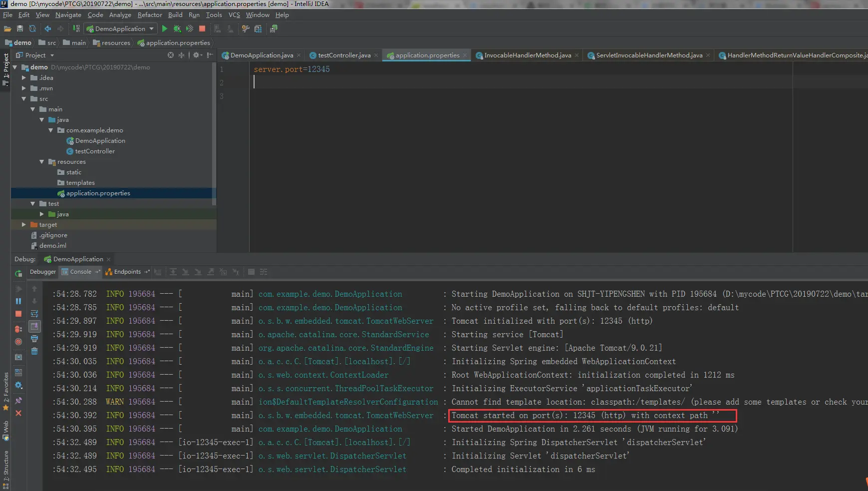Click the server.port=12345 line in the editor

tap(291, 69)
